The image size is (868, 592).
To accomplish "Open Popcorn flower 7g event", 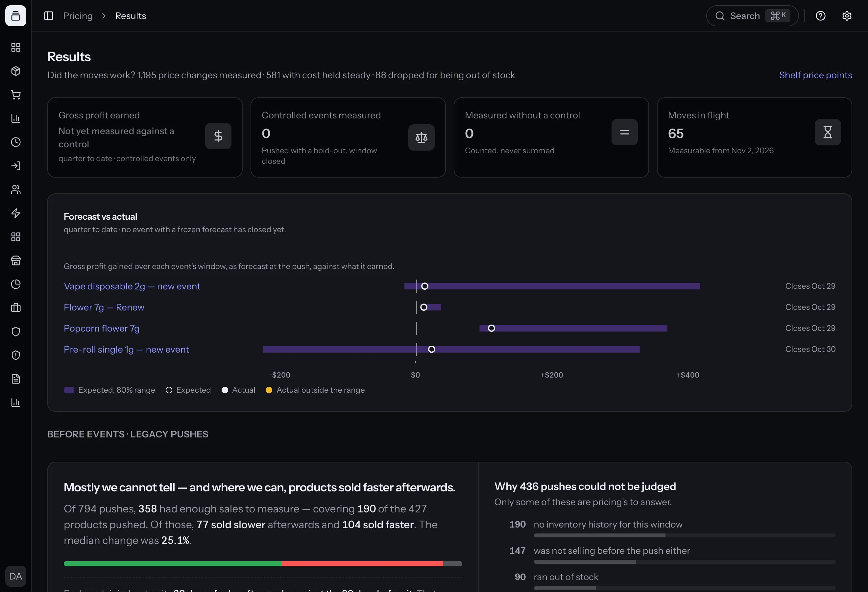I will pyautogui.click(x=102, y=328).
